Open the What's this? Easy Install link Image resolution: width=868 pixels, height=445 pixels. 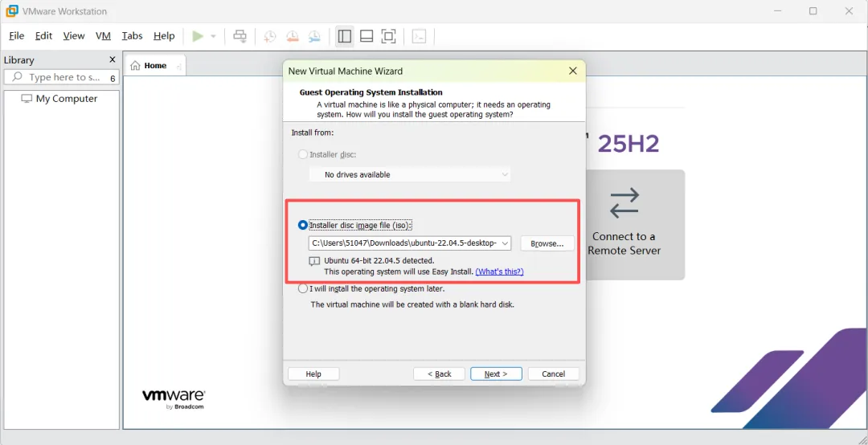tap(499, 271)
